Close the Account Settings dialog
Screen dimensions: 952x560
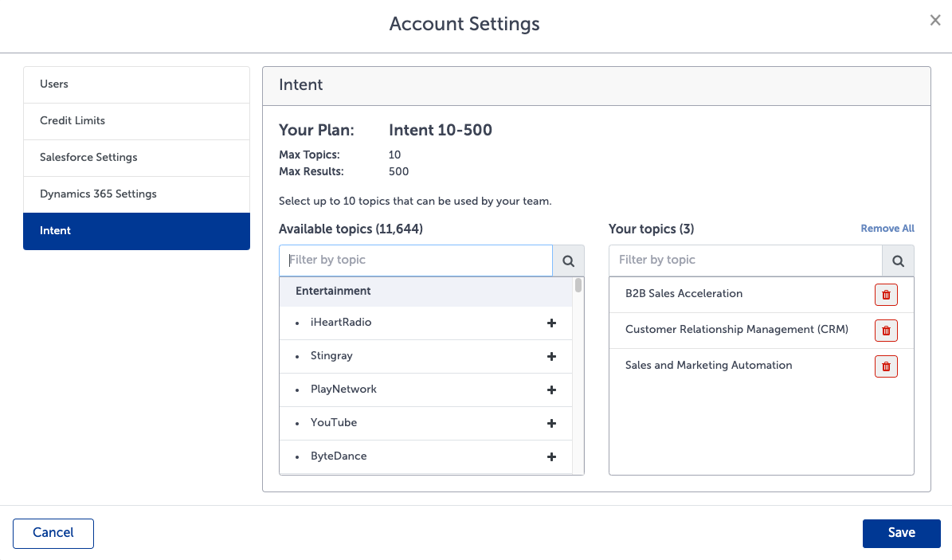coord(935,21)
